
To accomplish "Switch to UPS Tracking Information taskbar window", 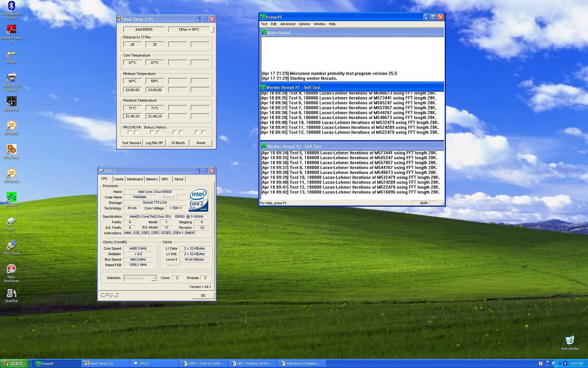I will [x=252, y=364].
